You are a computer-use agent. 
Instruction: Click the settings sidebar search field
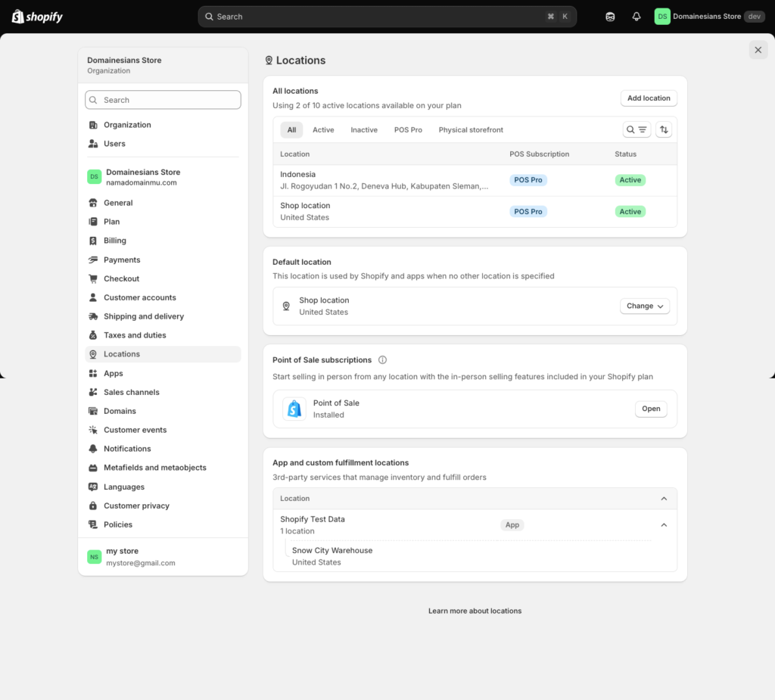tap(163, 100)
